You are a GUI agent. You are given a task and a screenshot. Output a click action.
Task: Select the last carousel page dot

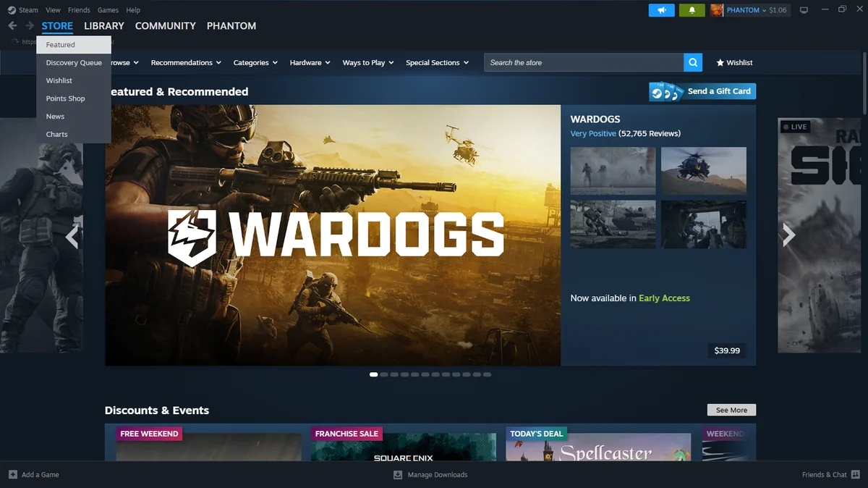pos(488,374)
